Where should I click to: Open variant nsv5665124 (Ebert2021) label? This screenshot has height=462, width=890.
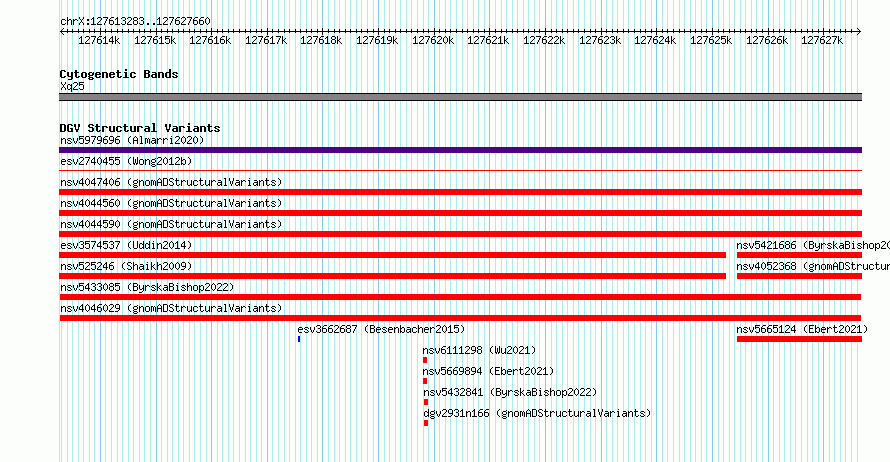[x=802, y=329]
